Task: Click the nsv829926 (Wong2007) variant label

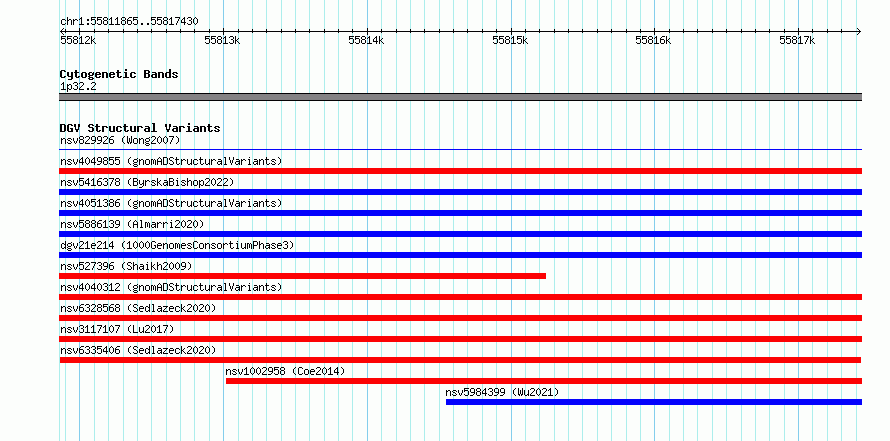Action: [x=120, y=140]
